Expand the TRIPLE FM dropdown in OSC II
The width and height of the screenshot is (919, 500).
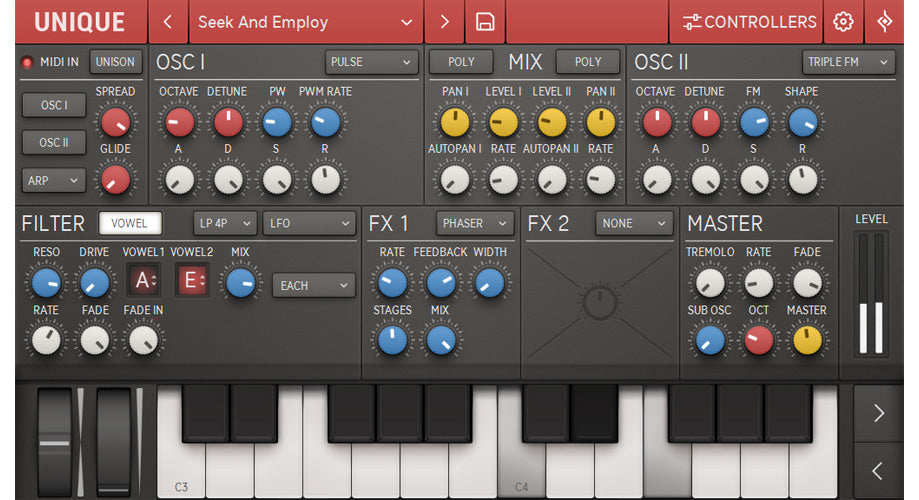tap(849, 63)
